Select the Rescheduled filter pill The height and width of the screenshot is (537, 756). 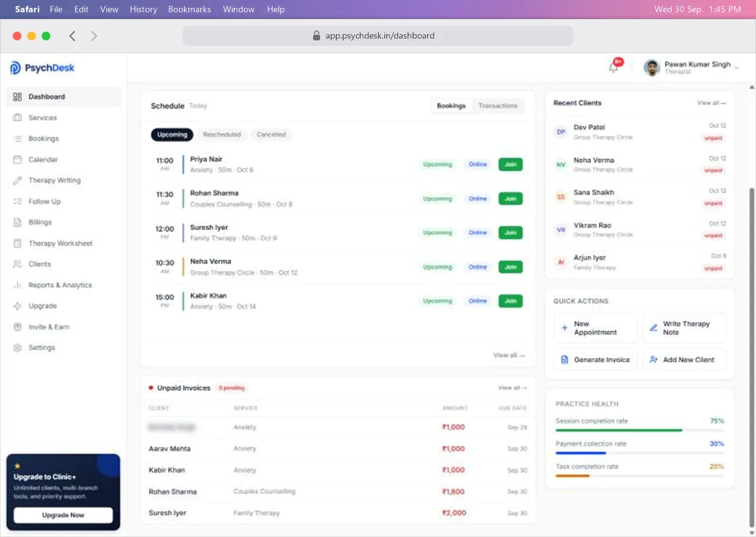[222, 134]
